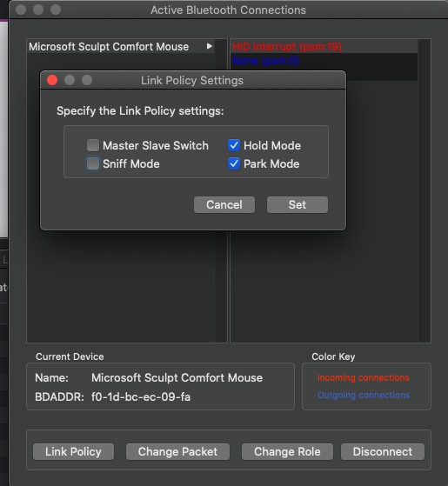Open the Link Policy button
The image size is (448, 486).
(x=73, y=451)
